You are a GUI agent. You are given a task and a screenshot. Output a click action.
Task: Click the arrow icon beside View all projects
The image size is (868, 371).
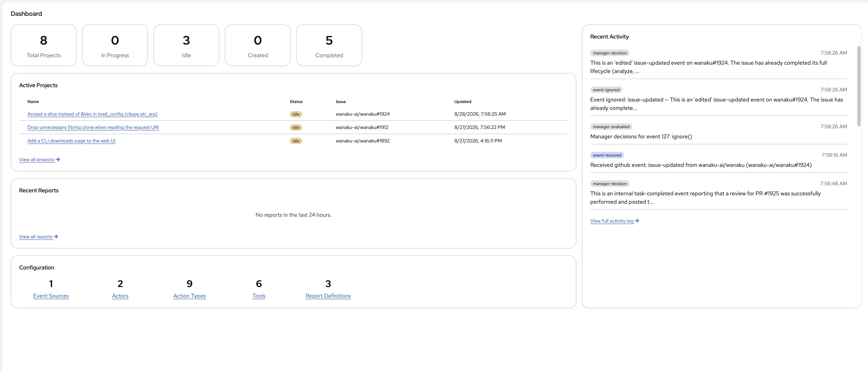58,160
